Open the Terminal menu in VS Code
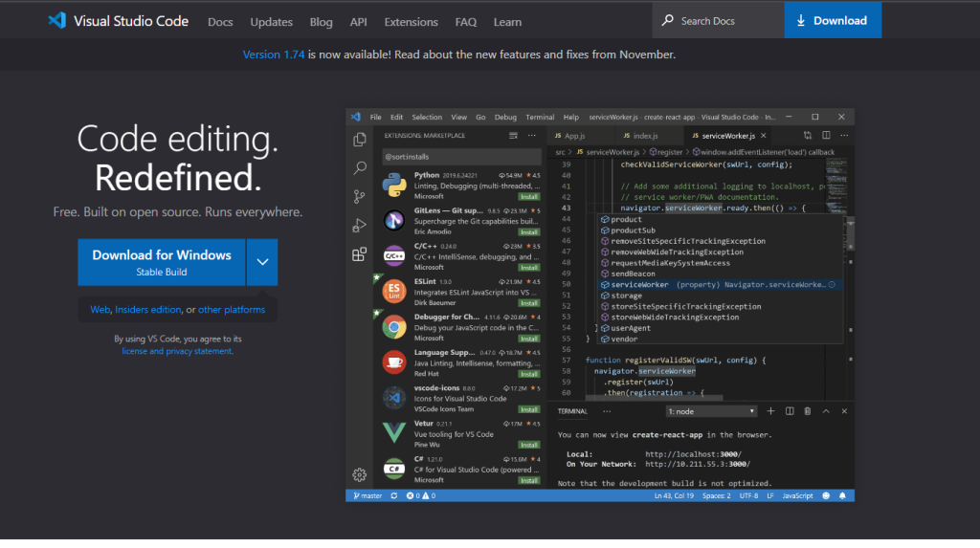The image size is (980, 548). click(540, 117)
